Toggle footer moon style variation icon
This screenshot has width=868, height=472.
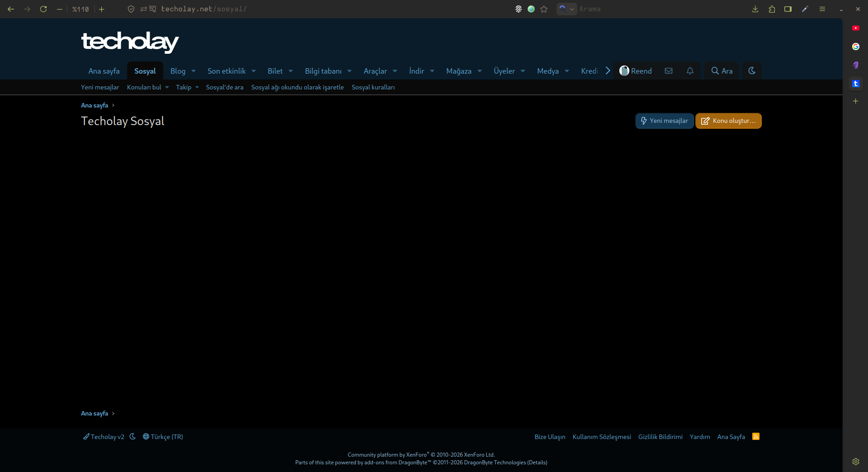click(132, 437)
